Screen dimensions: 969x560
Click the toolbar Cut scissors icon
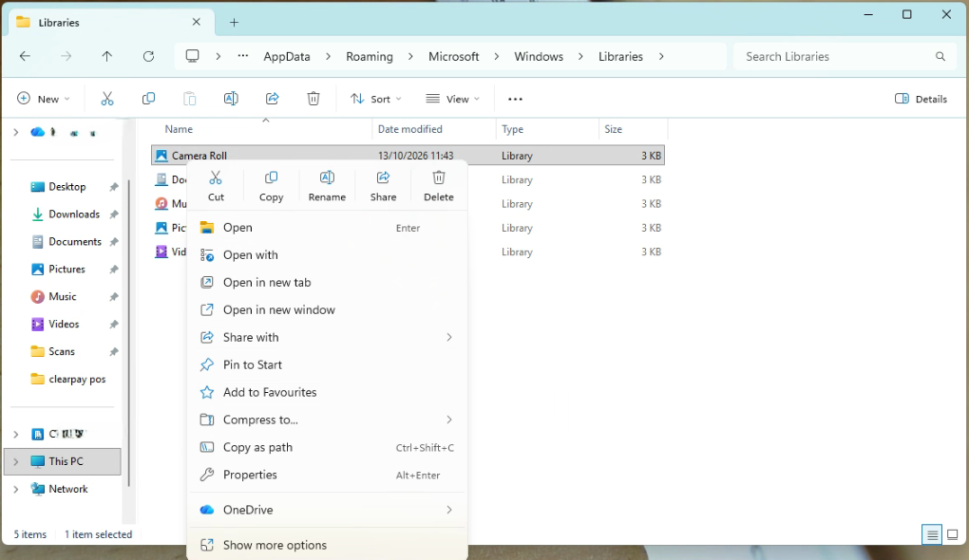coord(107,99)
